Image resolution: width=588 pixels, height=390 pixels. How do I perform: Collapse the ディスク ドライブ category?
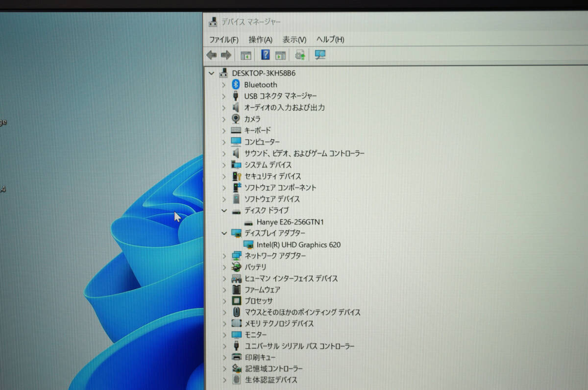(224, 210)
